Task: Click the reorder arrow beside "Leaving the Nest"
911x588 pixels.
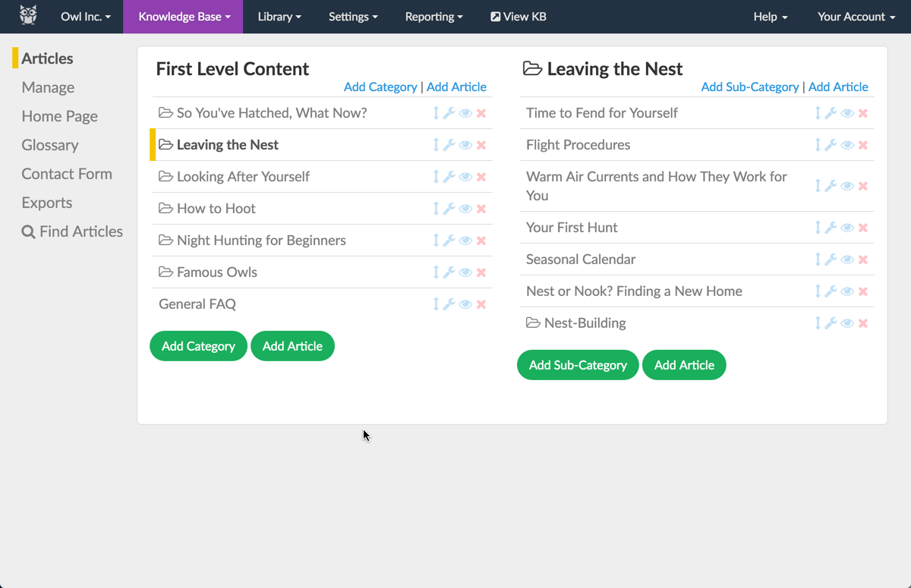Action: [x=437, y=144]
